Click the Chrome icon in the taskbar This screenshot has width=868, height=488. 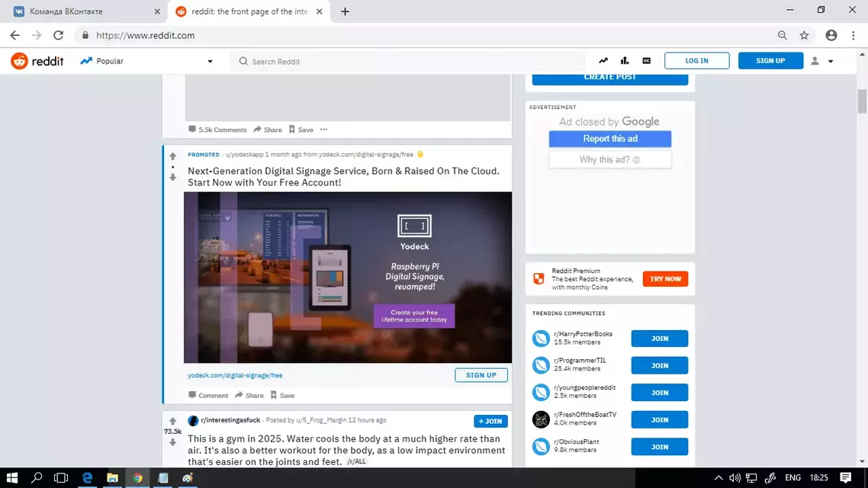click(x=138, y=478)
